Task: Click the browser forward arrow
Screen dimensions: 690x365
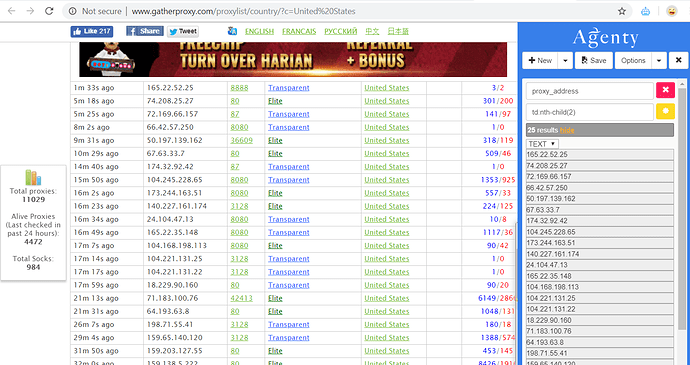Action: [30, 11]
